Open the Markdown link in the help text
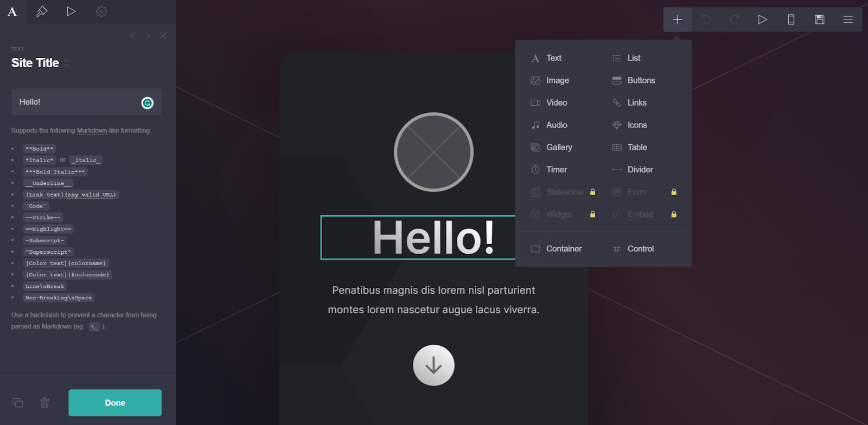 point(92,131)
